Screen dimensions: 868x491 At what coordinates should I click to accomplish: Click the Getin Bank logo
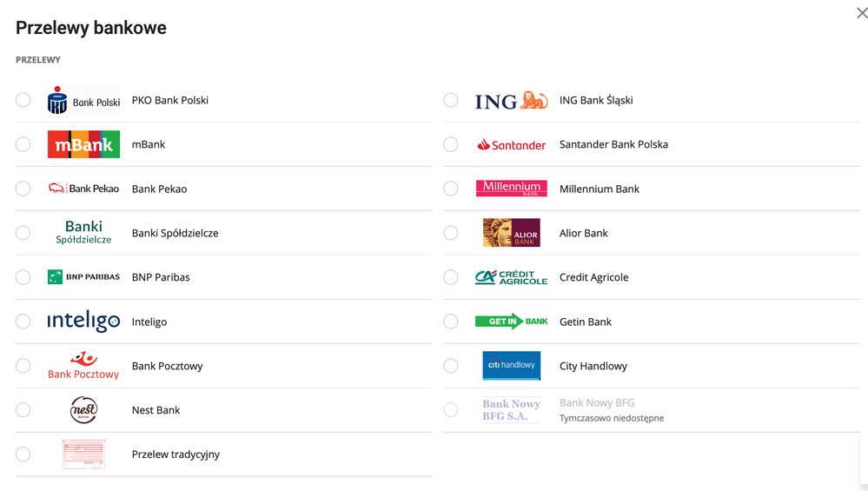tap(511, 322)
